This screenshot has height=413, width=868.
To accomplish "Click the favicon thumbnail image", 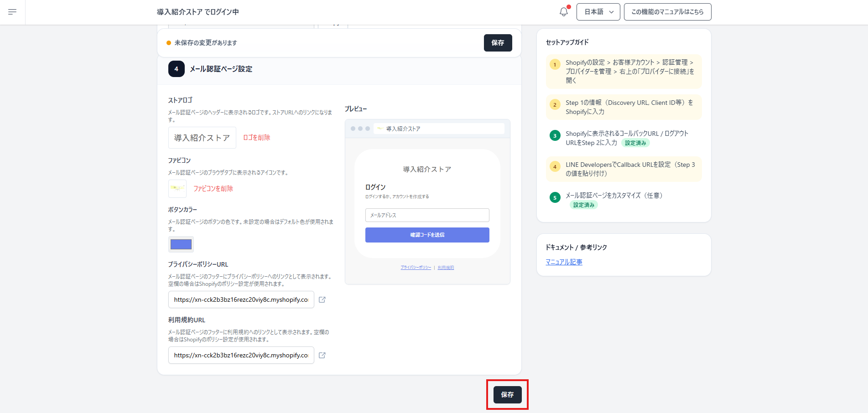I will click(x=177, y=188).
